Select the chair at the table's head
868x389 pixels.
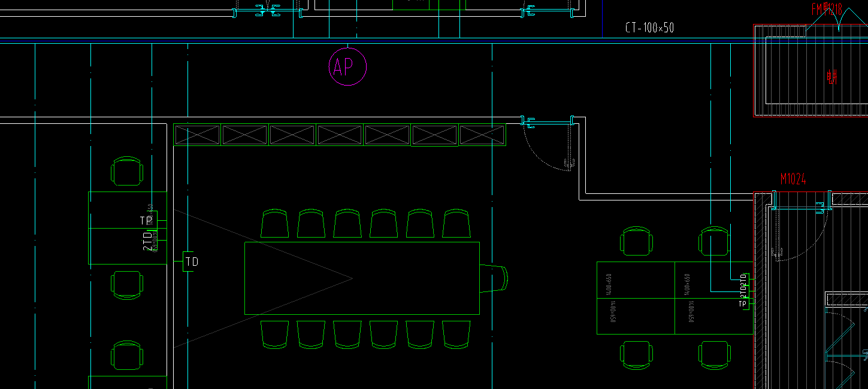(x=494, y=278)
